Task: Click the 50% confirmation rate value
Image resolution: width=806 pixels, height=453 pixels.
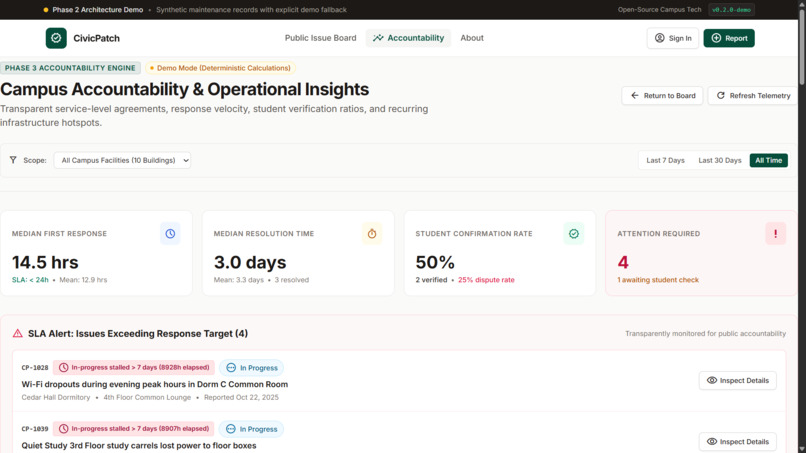Action: point(435,262)
